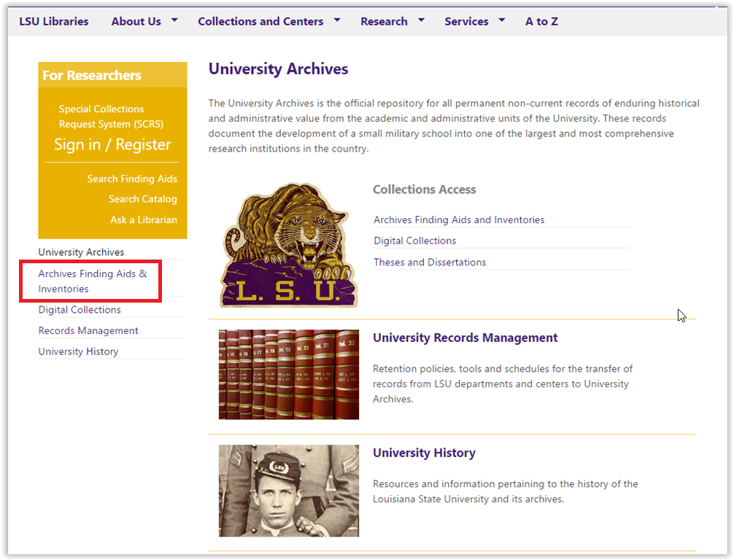Click the University Archives page title
Screen dimensions: 734x560
click(278, 69)
